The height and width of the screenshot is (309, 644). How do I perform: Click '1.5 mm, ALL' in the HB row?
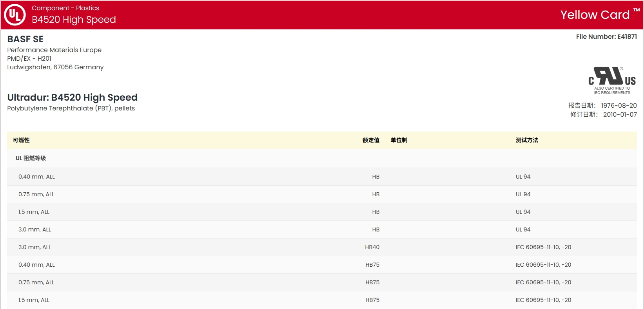click(x=34, y=212)
